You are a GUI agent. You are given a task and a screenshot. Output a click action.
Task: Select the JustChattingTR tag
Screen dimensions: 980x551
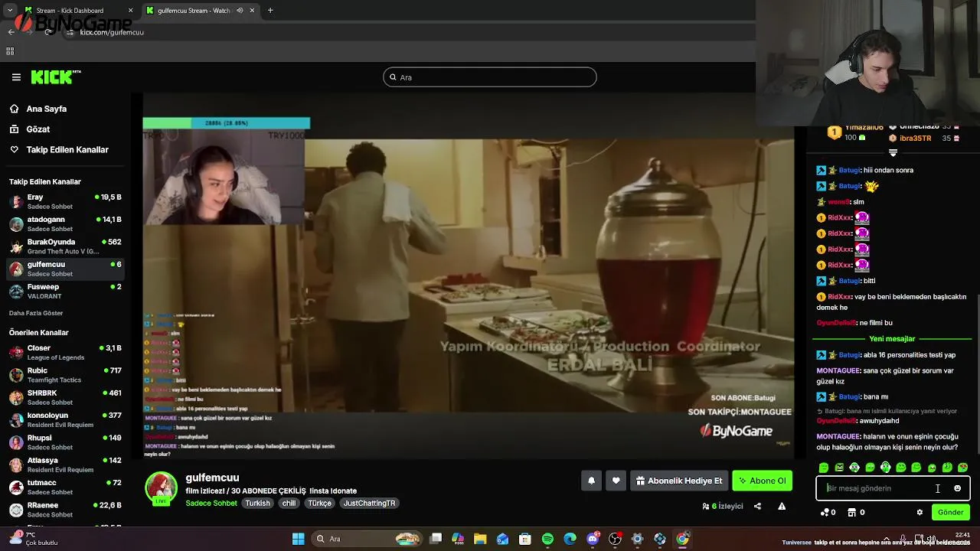point(369,503)
